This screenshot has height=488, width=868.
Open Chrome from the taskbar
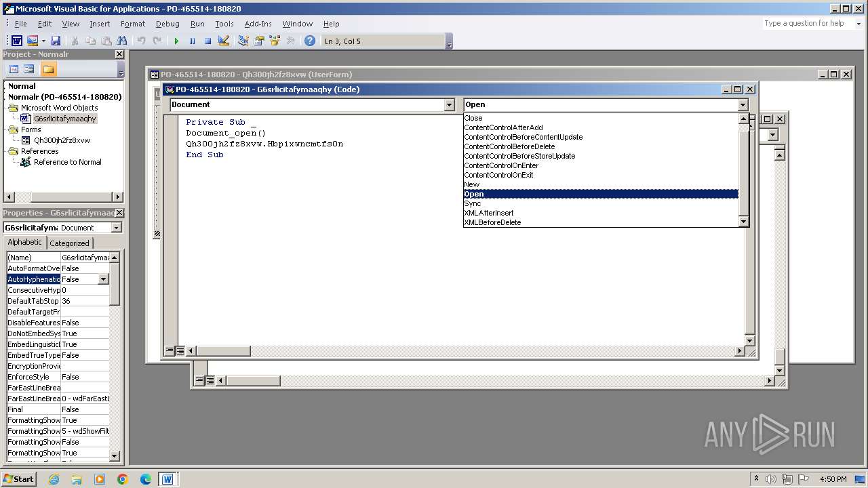click(123, 479)
